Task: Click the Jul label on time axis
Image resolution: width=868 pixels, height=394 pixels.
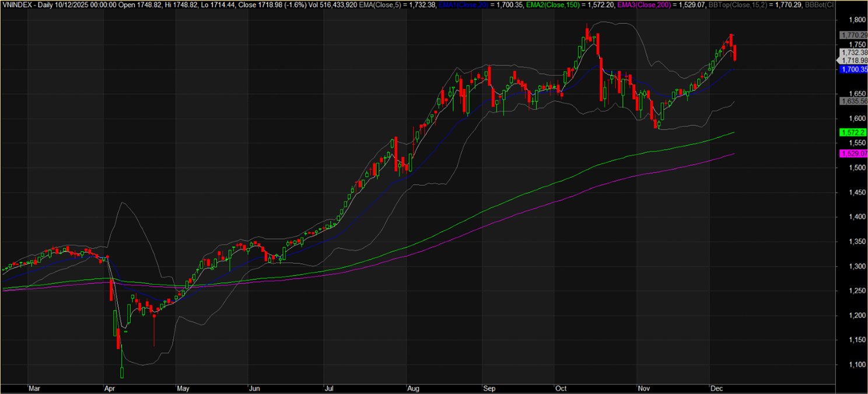Action: click(328, 388)
